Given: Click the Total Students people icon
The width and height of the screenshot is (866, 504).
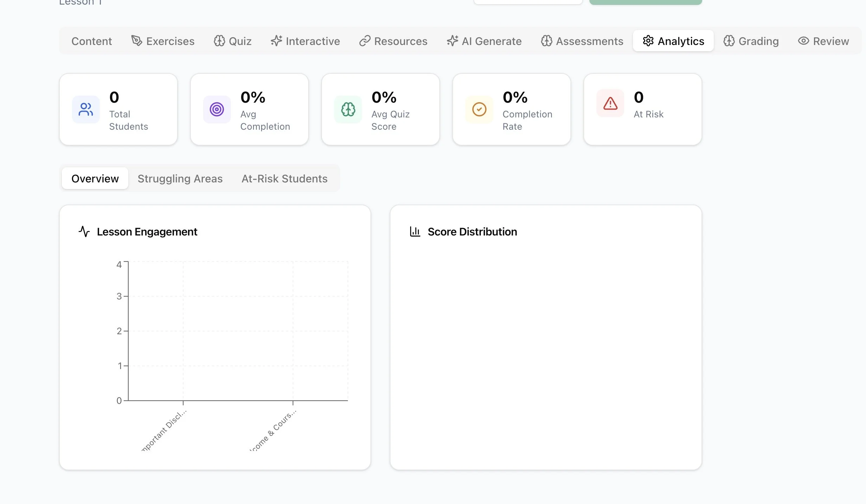Looking at the screenshot, I should coord(86,109).
